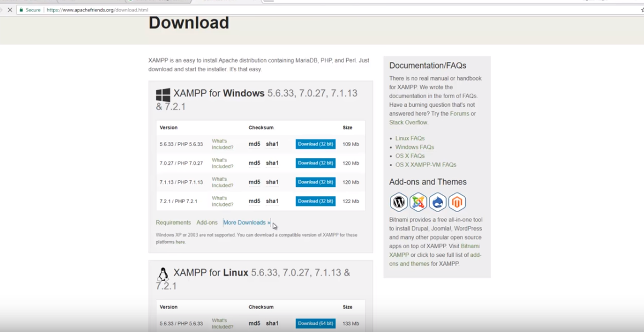The image size is (644, 332).
Task: Show sha1 checksum for Linux 5.6.33
Action: point(272,323)
